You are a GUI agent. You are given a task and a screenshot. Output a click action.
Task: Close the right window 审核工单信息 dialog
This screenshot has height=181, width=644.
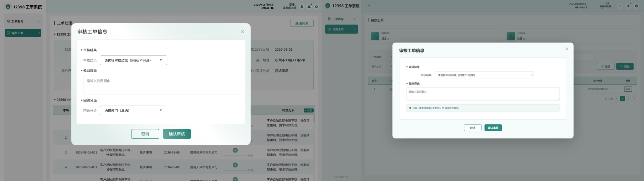(x=567, y=49)
